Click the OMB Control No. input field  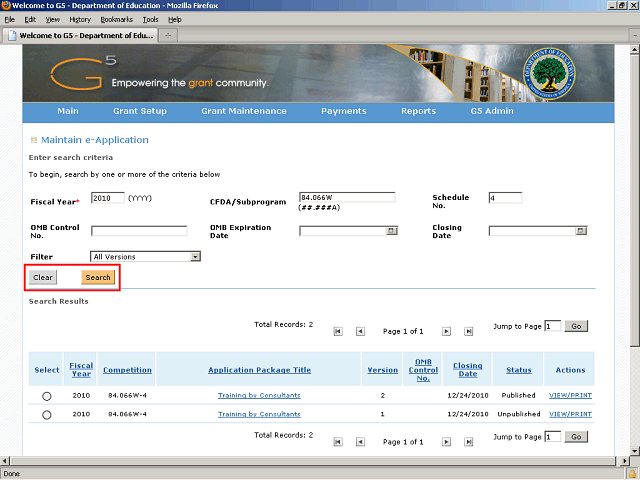[x=139, y=231]
